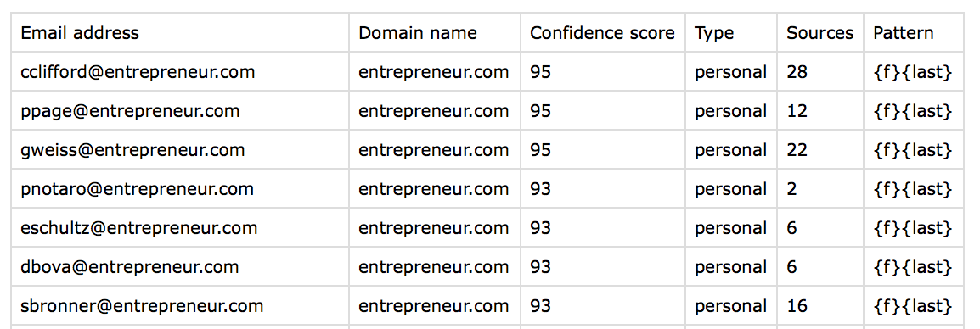980x329 pixels.
Task: Click the sources value 28 cell
Action: click(x=820, y=72)
